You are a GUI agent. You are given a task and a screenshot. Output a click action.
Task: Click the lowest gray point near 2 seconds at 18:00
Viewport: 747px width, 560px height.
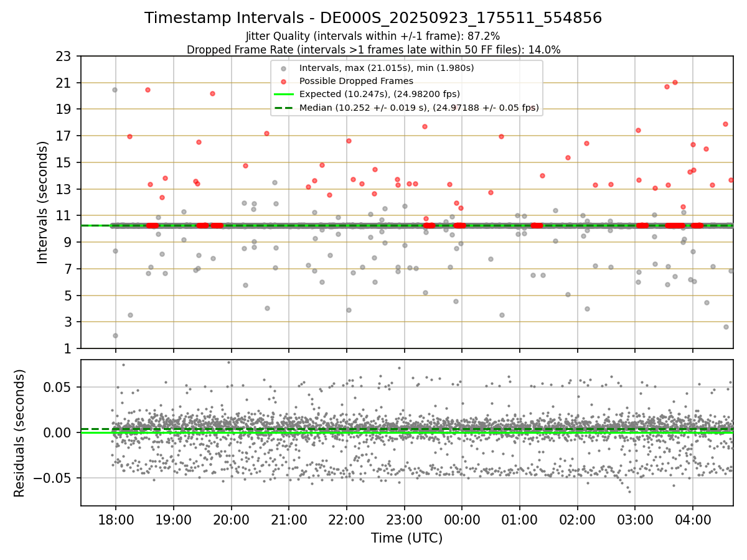click(115, 335)
